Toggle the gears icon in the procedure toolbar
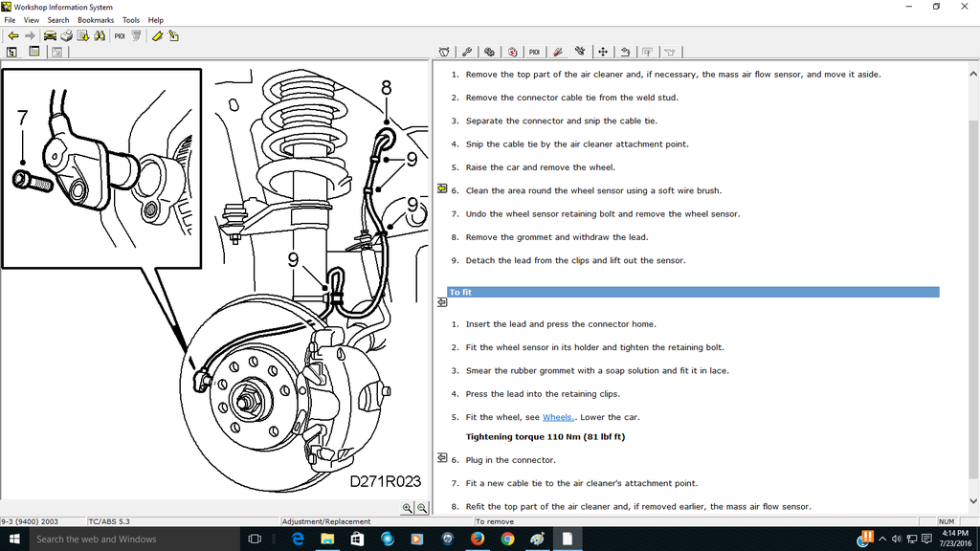The height and width of the screenshot is (551, 980). click(490, 51)
